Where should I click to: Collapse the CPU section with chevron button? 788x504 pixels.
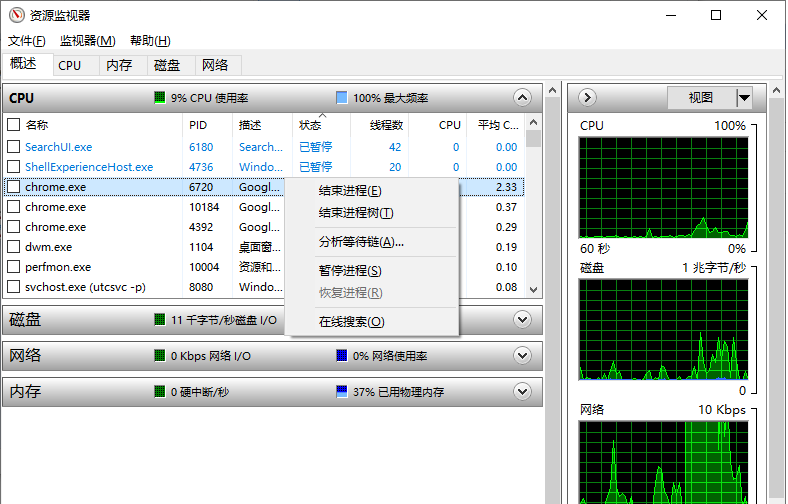pyautogui.click(x=523, y=97)
